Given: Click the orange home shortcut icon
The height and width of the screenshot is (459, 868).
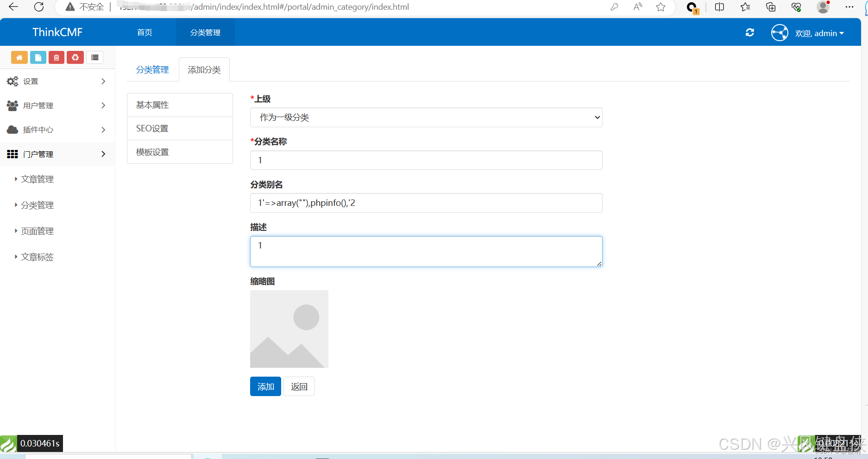Looking at the screenshot, I should [19, 57].
